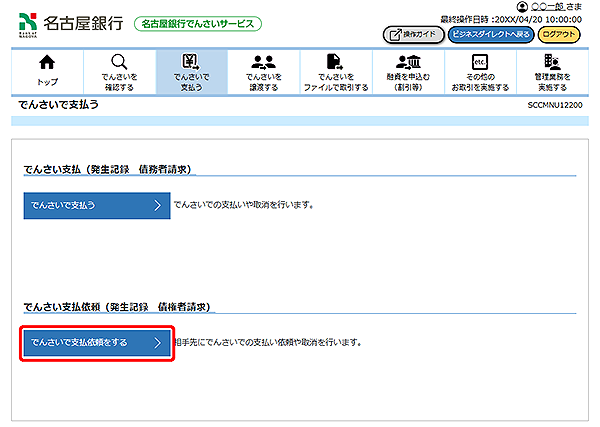
Task: Click the screen ID SCCMNU12200
Action: pyautogui.click(x=555, y=105)
